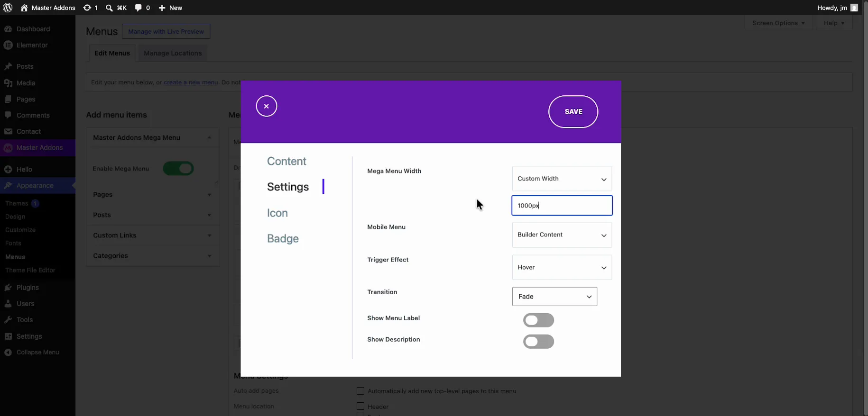Open the Screen Options dropdown

coord(779,23)
